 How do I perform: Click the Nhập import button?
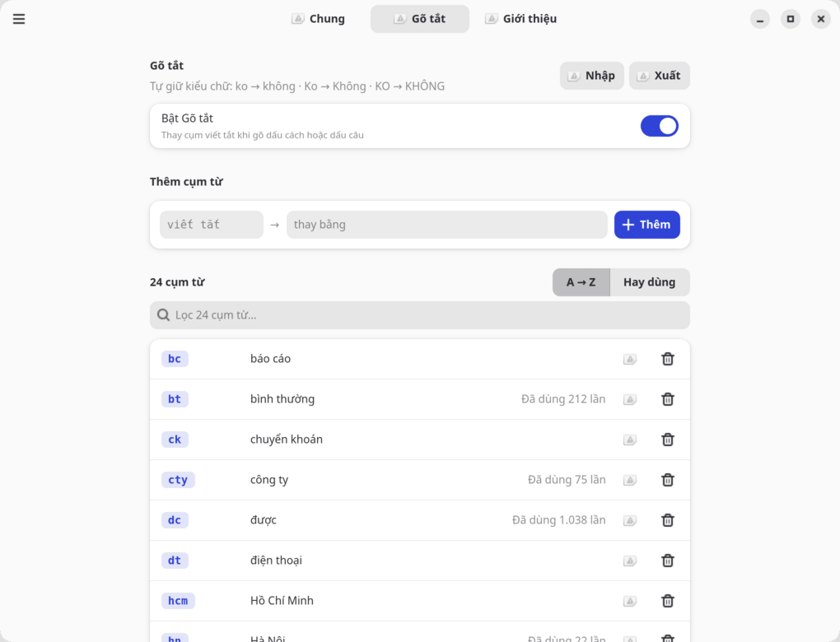point(592,76)
